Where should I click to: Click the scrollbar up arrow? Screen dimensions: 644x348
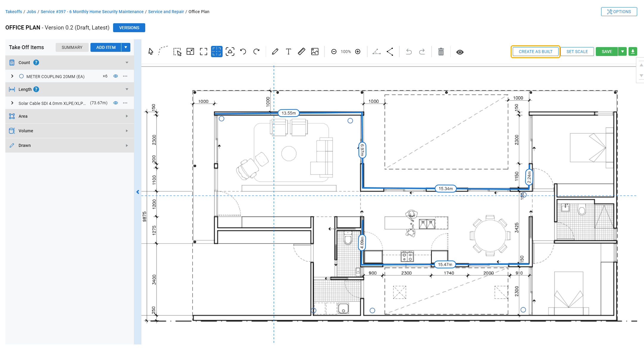[x=641, y=65]
